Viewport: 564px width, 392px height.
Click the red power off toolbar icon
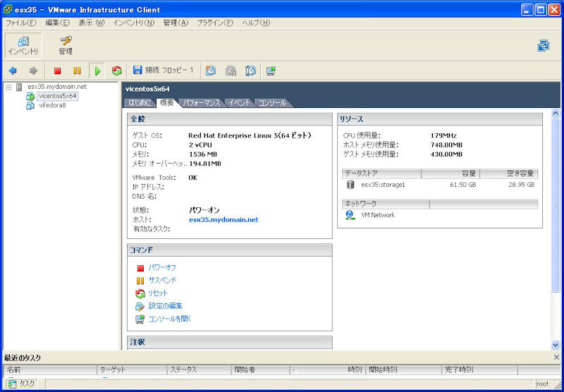[57, 71]
